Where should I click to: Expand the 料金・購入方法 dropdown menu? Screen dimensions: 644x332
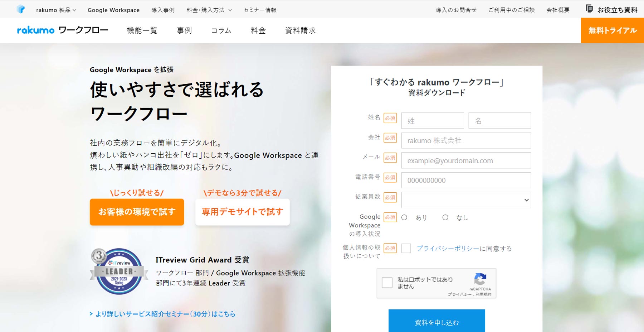click(x=209, y=10)
